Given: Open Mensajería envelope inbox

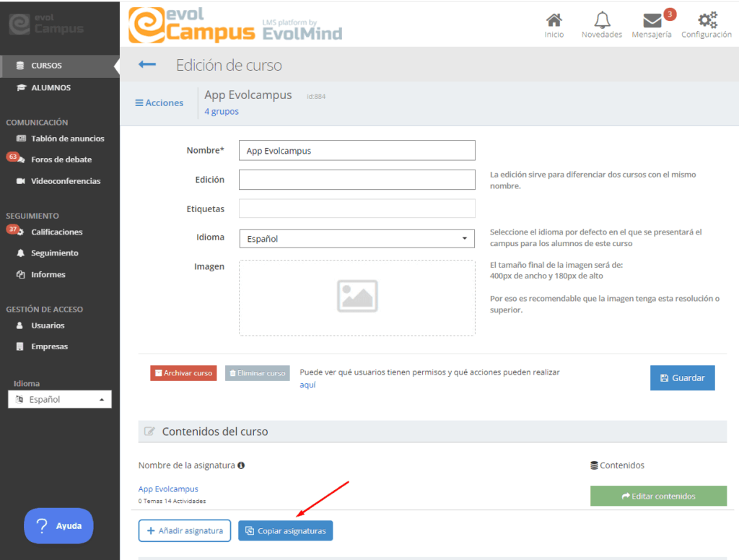Looking at the screenshot, I should 652,21.
